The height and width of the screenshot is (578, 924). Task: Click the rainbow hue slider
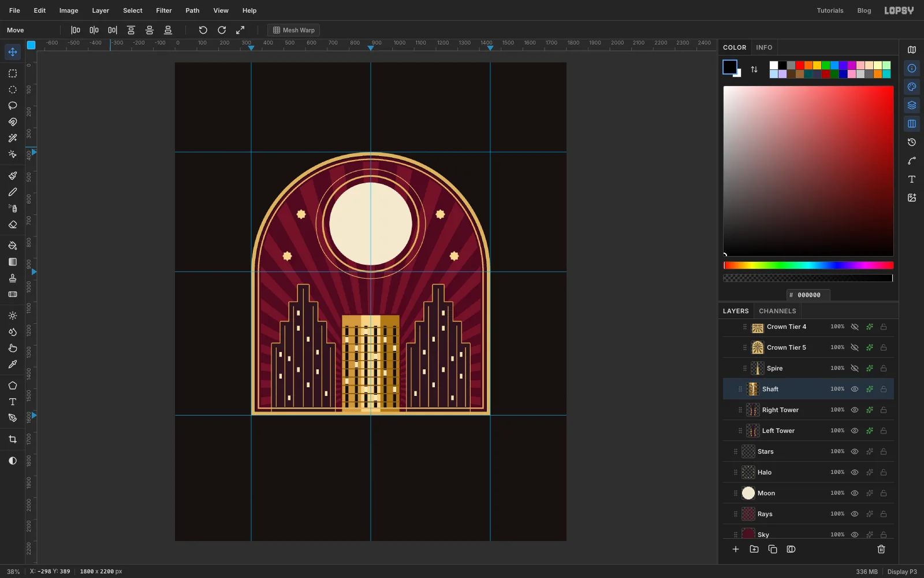pos(808,265)
